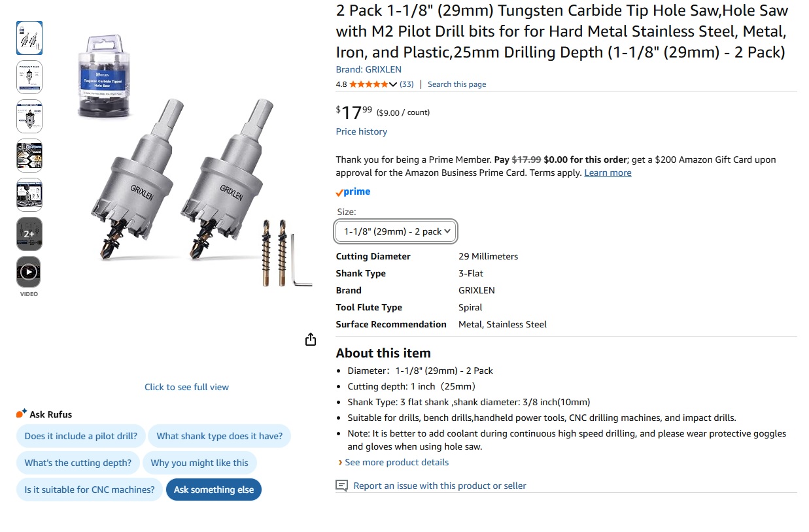View the second product size thumbnail
The image size is (809, 532).
coord(29,77)
